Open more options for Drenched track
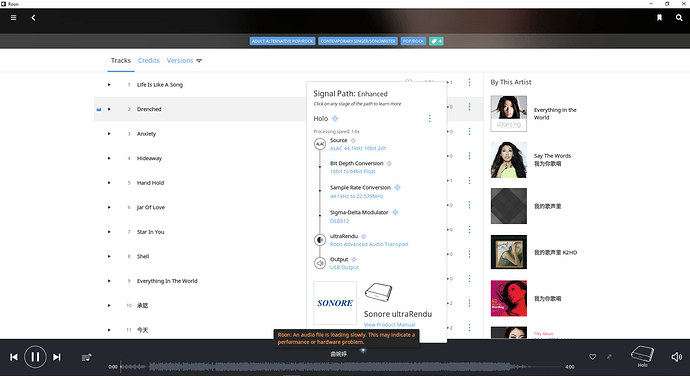Screen dimensions: 690x376 470,107
